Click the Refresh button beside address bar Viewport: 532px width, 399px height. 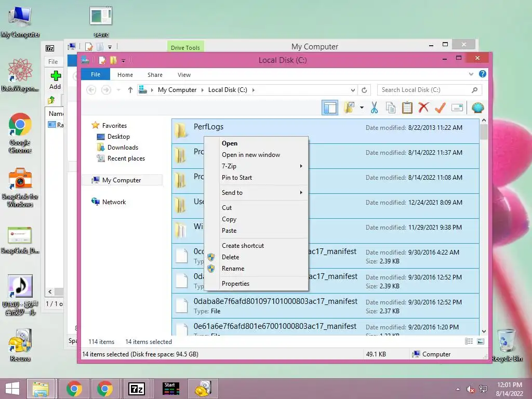364,90
